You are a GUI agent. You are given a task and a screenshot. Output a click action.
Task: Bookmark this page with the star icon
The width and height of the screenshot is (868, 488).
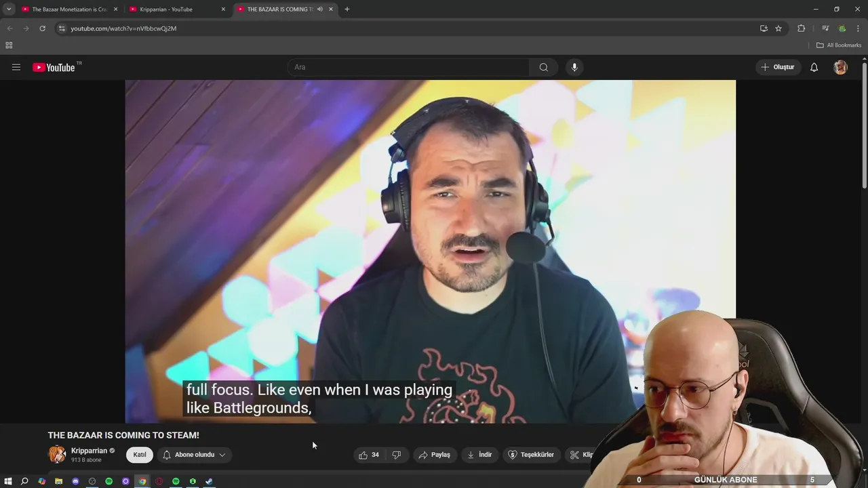pos(778,28)
